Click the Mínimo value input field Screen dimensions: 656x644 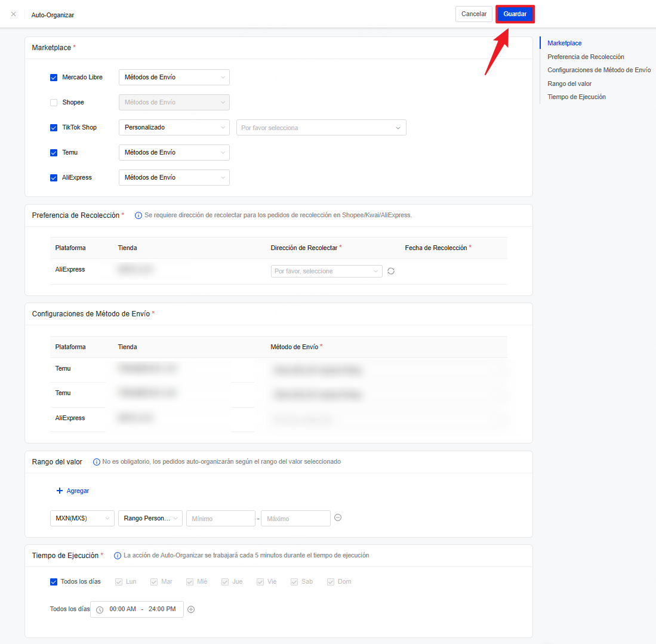[x=220, y=519]
